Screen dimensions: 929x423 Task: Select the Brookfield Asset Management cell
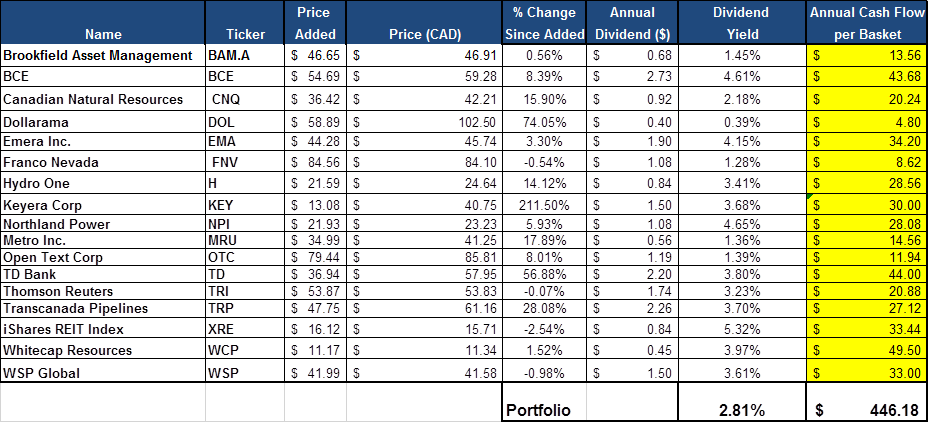[x=102, y=56]
